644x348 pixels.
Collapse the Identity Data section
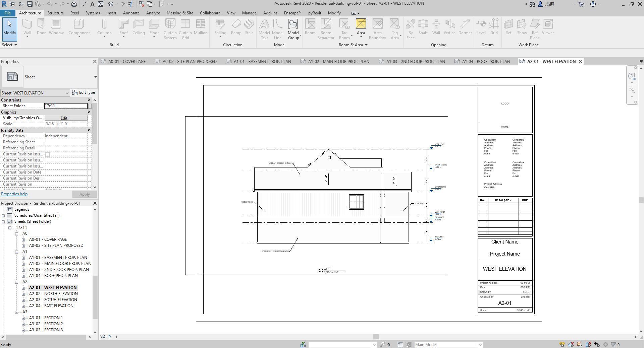89,130
